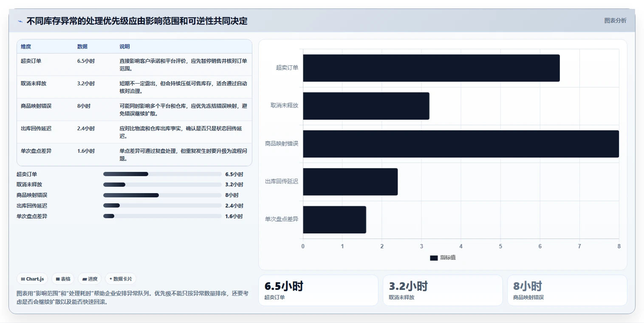Screen dimensions: 644x323
Task: Click 超卖订单 label in progress list
Action: point(27,174)
